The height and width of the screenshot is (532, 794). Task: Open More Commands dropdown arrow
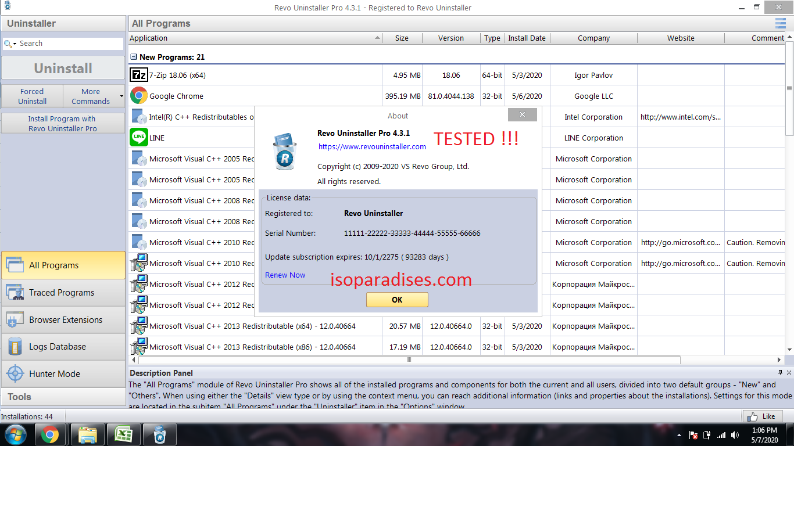(121, 96)
